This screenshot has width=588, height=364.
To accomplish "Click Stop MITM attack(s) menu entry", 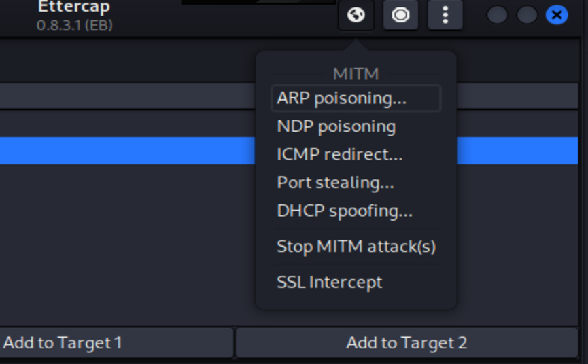I will click(x=356, y=246).
